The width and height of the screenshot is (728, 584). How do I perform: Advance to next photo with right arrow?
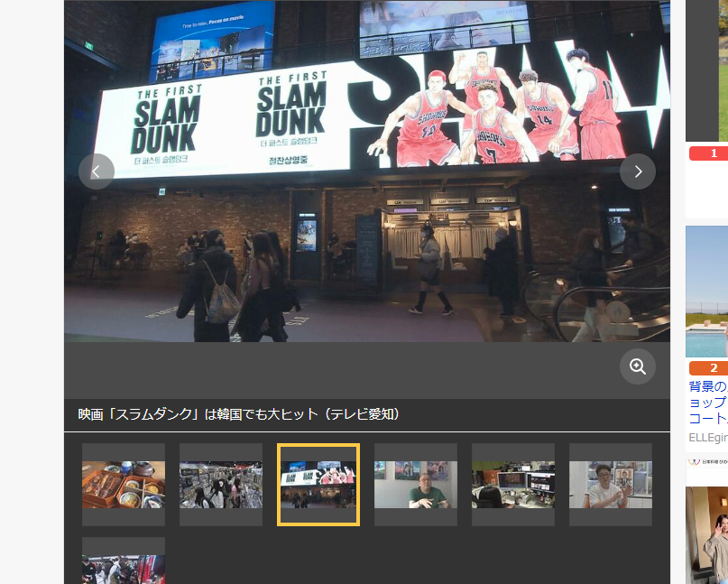pyautogui.click(x=638, y=171)
